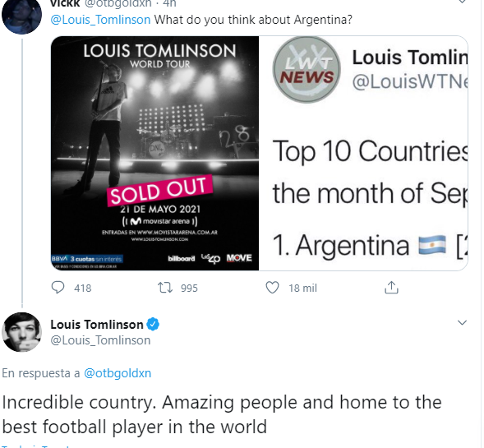Expand Louis Tomlinson tweet options chevron

(x=462, y=323)
